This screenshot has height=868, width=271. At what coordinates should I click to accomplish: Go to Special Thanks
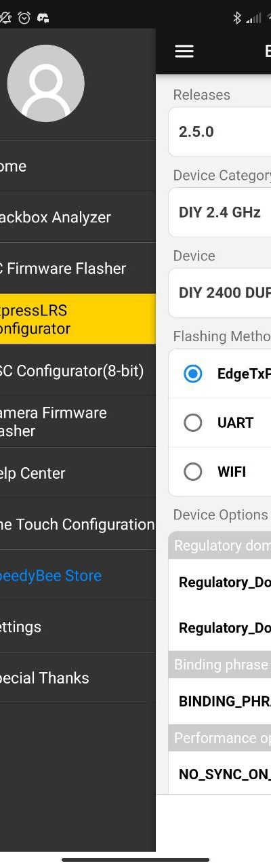coord(78,677)
